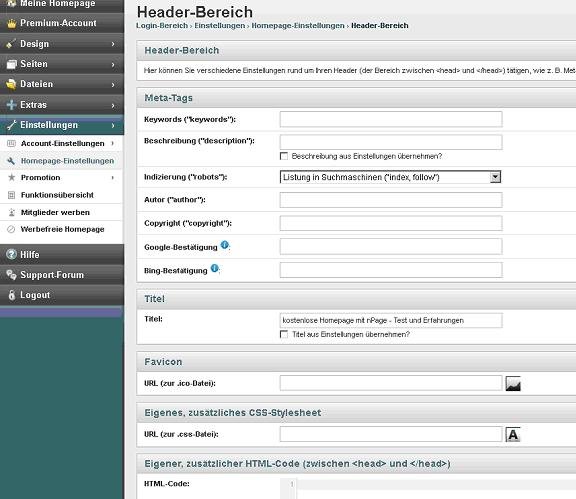576x499 pixels.
Task: Click the Hilfe question mark icon
Action: pos(11,254)
